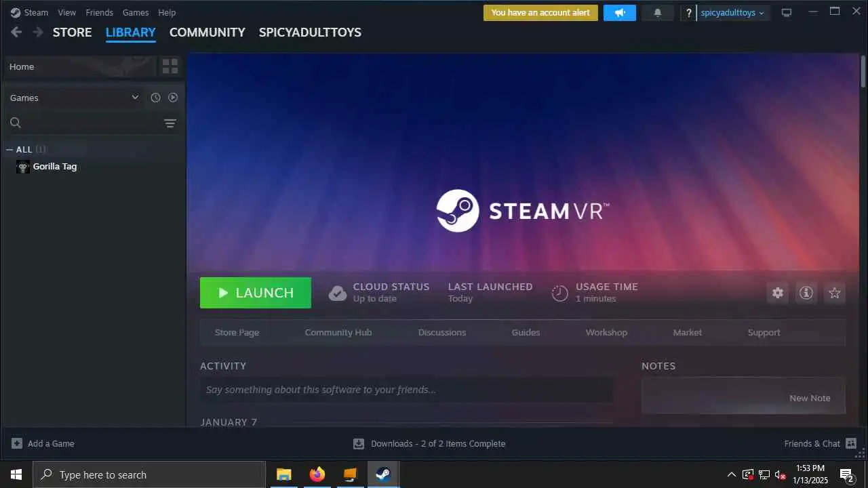
Task: Open the Workshop link
Action: tap(607, 333)
